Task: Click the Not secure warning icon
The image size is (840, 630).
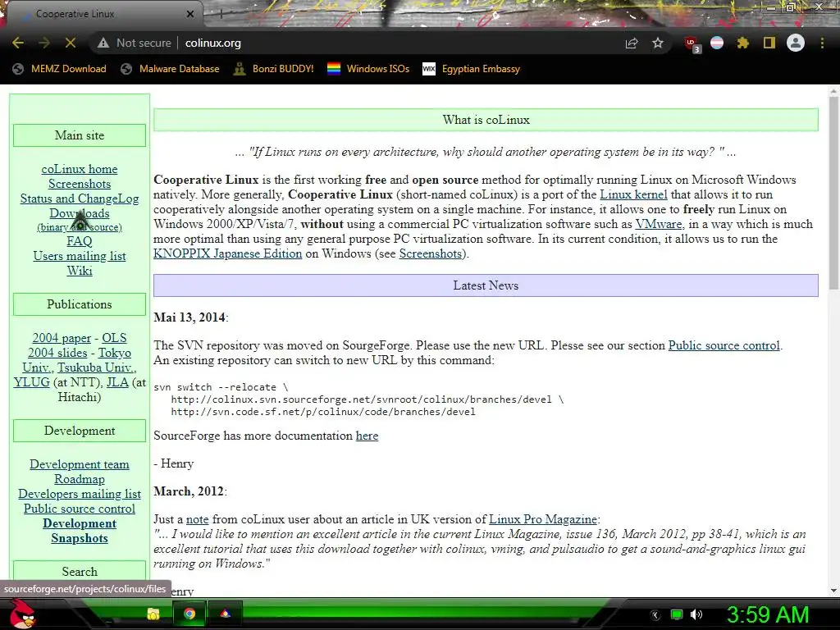Action: (103, 43)
